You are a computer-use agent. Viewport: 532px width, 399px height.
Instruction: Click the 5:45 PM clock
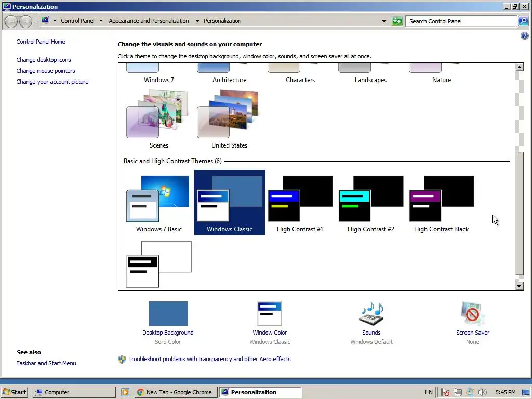(x=505, y=392)
